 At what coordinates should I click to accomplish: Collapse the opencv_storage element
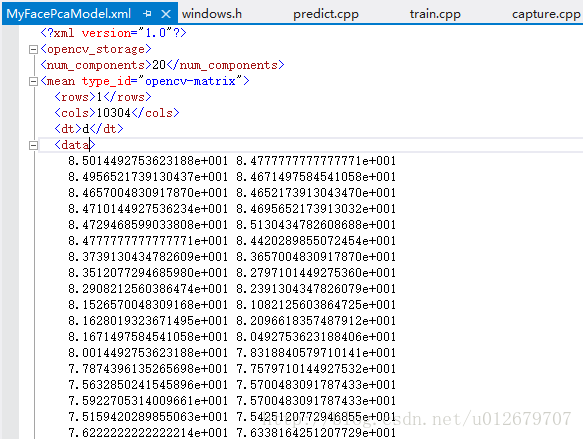pyautogui.click(x=33, y=49)
